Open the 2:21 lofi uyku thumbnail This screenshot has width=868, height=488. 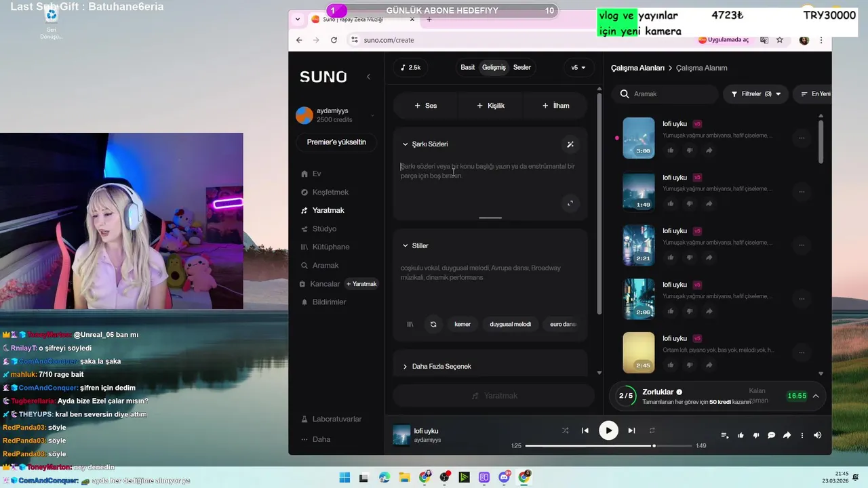pyautogui.click(x=638, y=245)
